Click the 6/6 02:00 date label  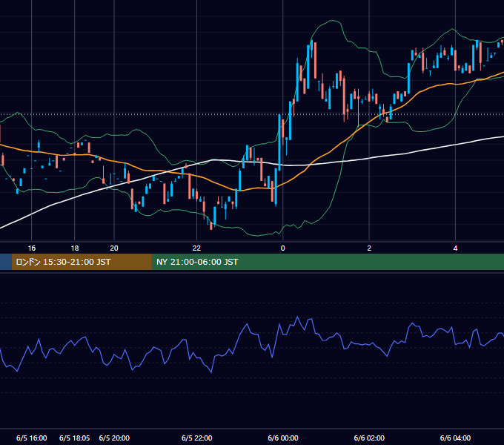point(369,438)
